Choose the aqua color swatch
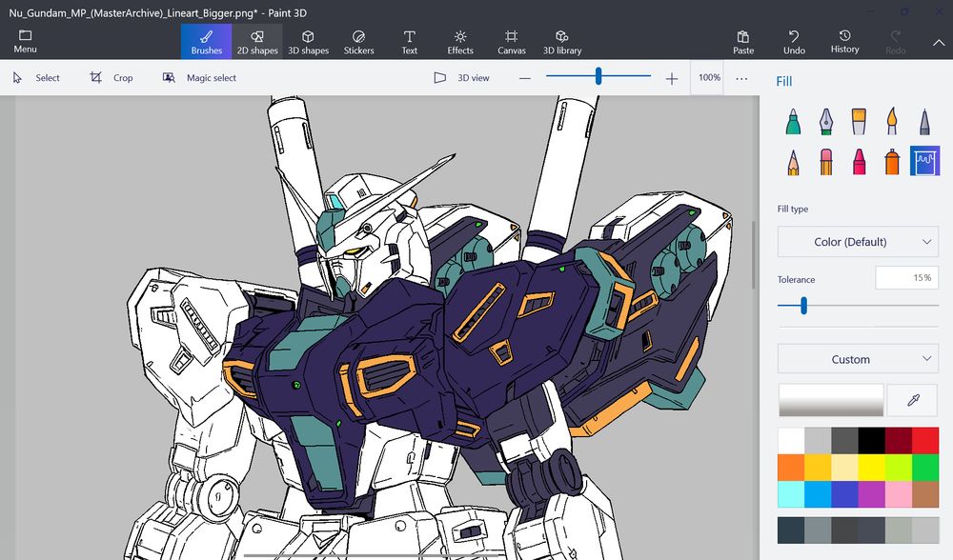This screenshot has height=560, width=953. (x=791, y=494)
